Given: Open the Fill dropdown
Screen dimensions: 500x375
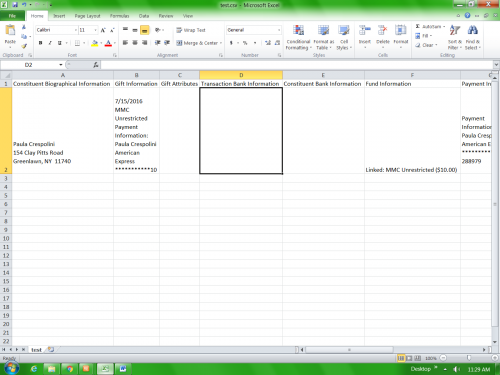Looking at the screenshot, I should click(x=423, y=36).
